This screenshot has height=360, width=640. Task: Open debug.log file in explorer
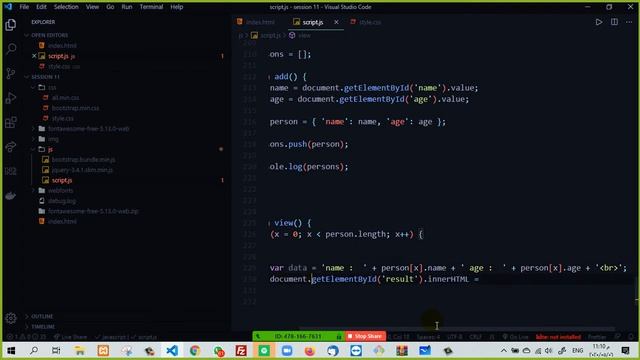point(62,201)
